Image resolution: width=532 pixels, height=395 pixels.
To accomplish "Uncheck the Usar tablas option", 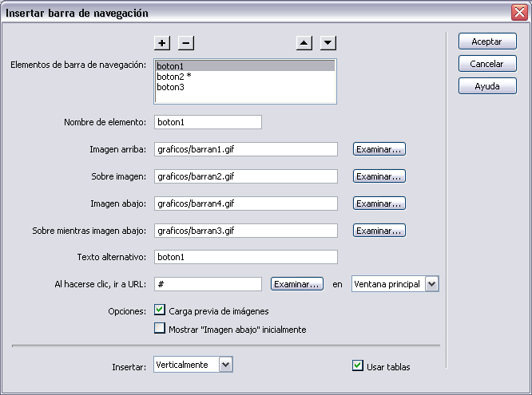I will (357, 365).
